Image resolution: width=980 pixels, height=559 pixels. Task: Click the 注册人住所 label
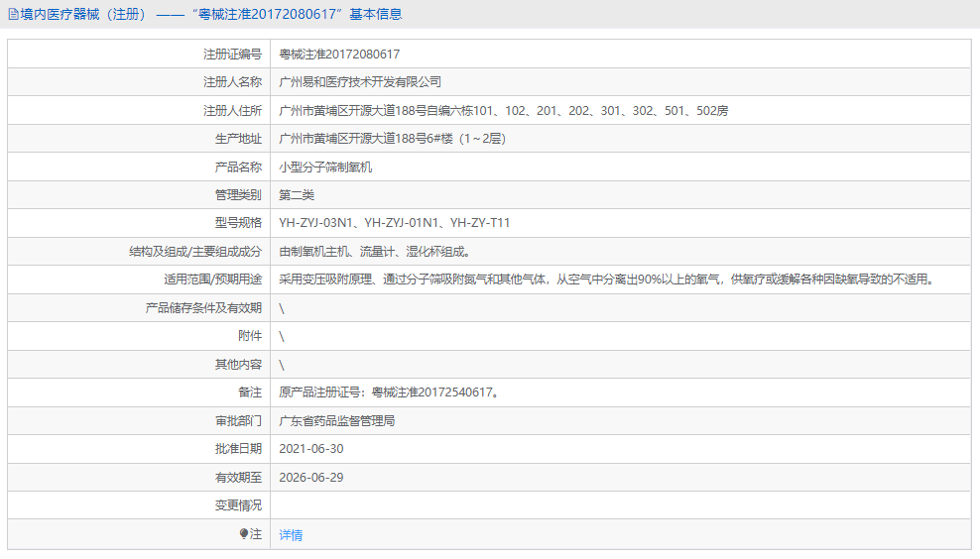232,111
